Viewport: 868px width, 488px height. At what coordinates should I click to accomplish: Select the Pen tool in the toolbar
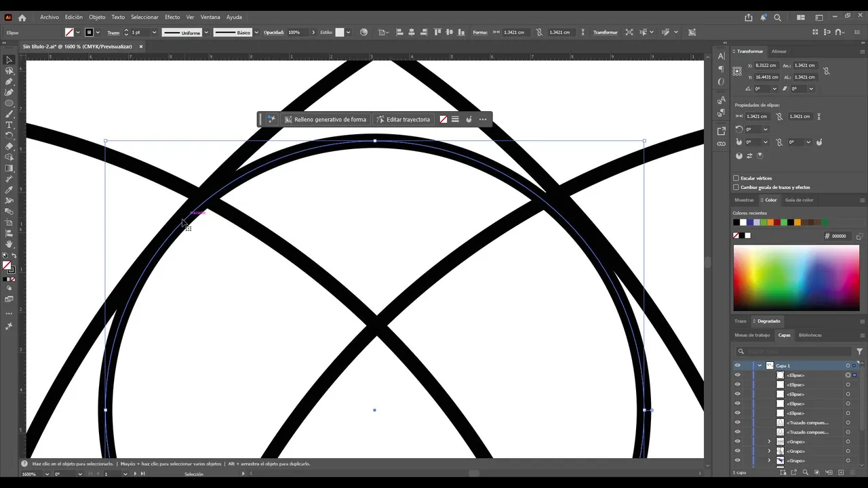[9, 81]
